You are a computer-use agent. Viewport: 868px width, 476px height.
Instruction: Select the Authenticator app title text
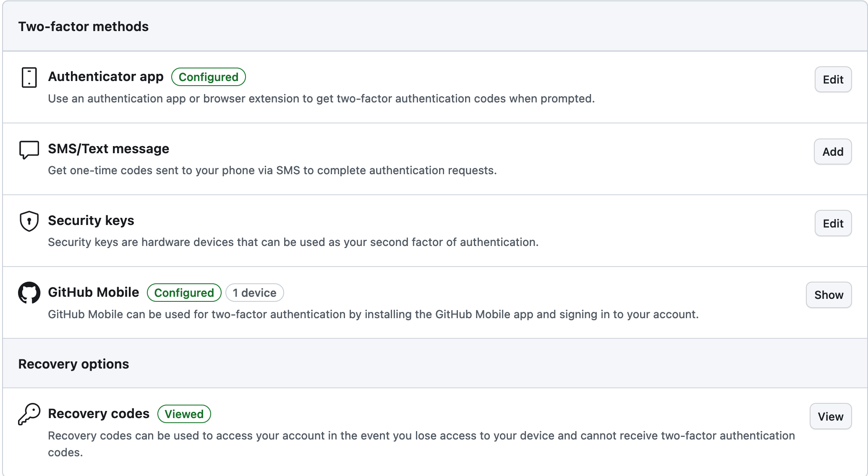[106, 76]
